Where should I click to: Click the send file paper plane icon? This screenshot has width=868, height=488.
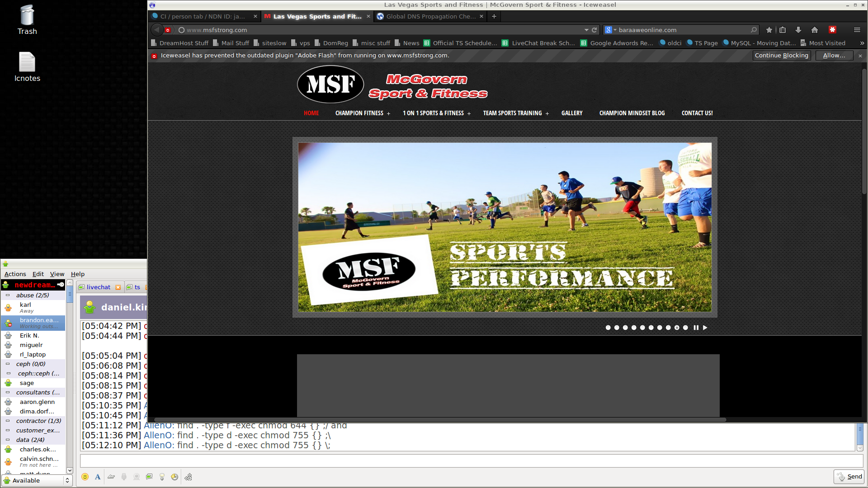click(x=111, y=477)
